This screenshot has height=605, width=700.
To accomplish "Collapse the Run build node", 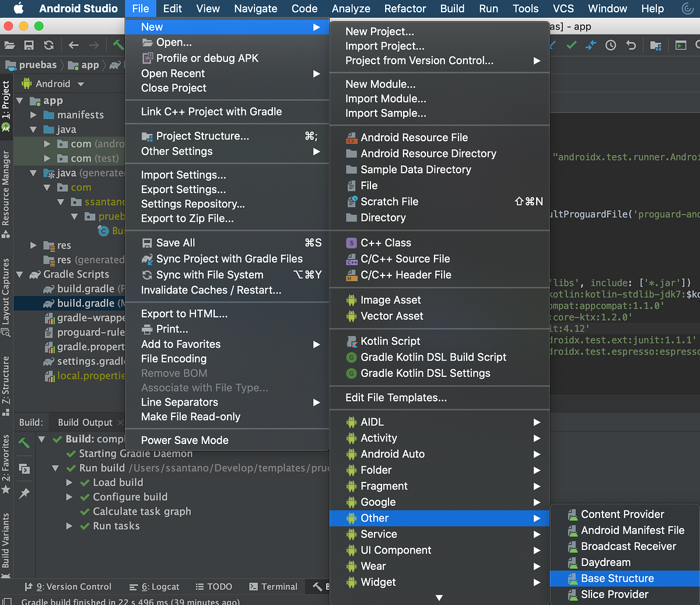I will pos(55,467).
